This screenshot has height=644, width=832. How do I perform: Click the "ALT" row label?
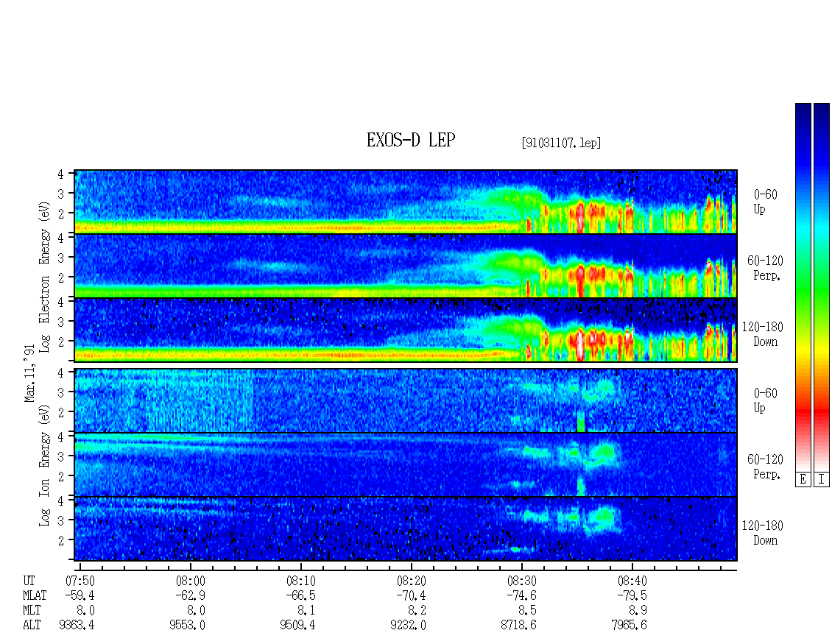click(x=32, y=626)
